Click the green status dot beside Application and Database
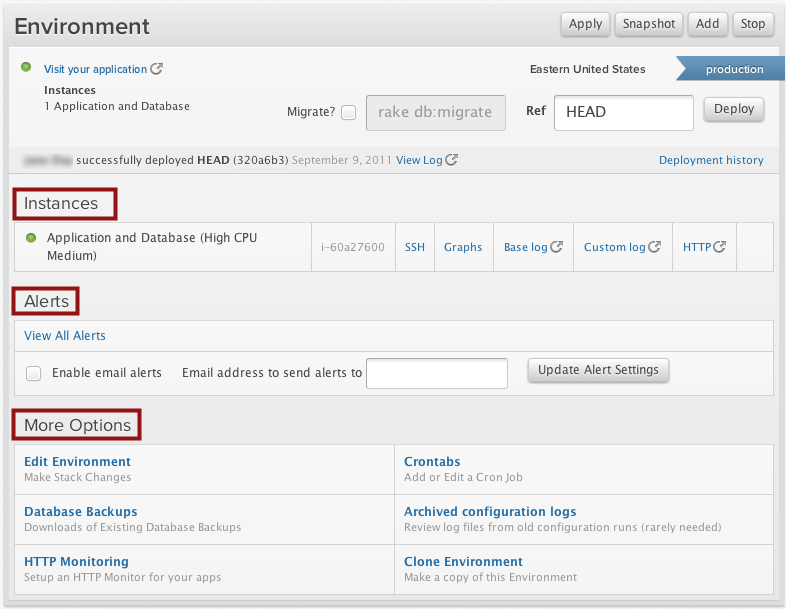The height and width of the screenshot is (609, 786). pyautogui.click(x=31, y=238)
